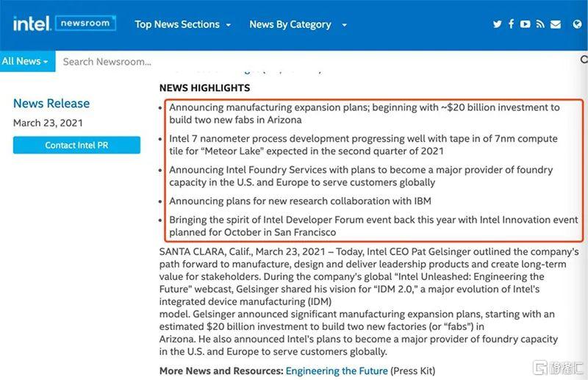Click the March 23, 2021 date text
This screenshot has width=588, height=380.
(x=48, y=123)
